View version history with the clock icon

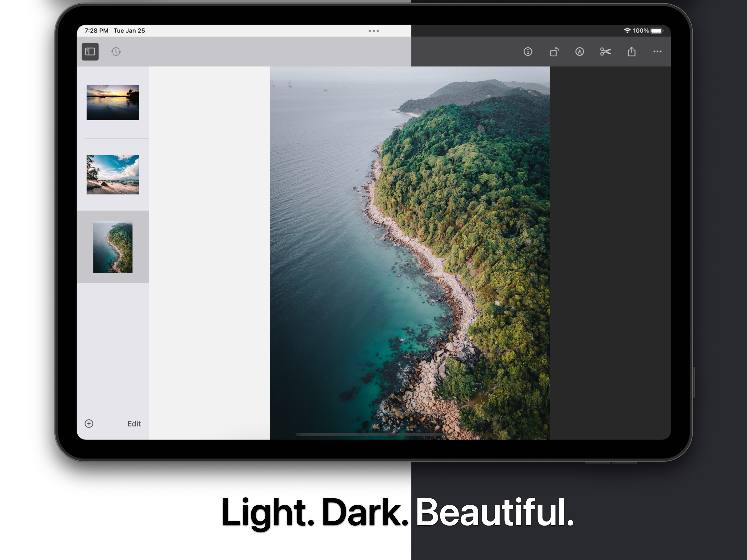coord(115,52)
